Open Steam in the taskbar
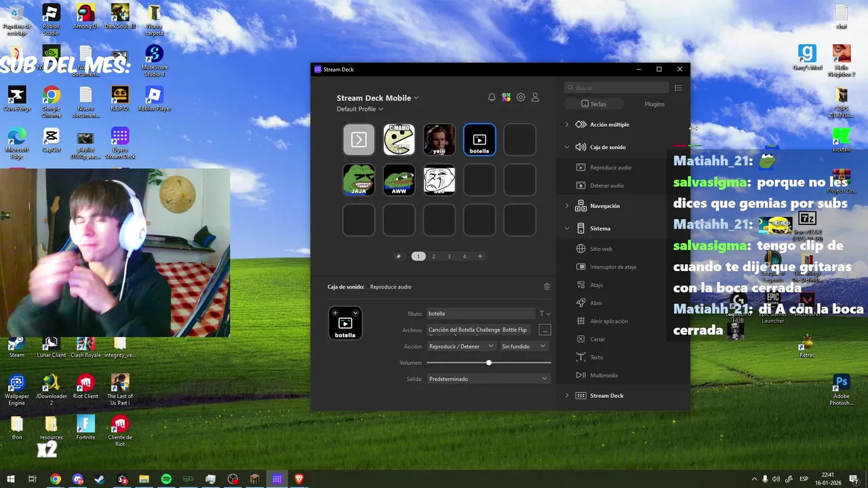868x488 pixels. [100, 479]
